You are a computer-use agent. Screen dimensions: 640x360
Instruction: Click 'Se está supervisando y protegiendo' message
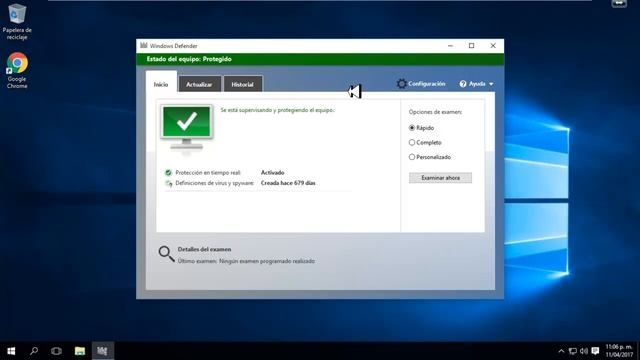(x=278, y=110)
